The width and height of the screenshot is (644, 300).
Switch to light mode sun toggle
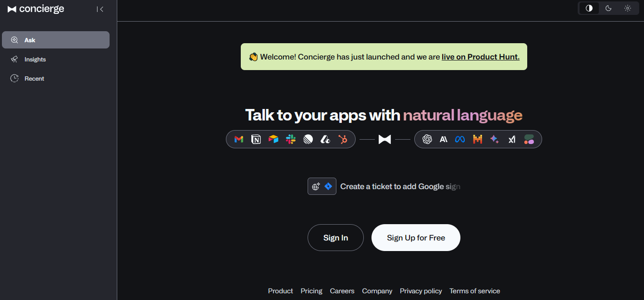tap(628, 8)
